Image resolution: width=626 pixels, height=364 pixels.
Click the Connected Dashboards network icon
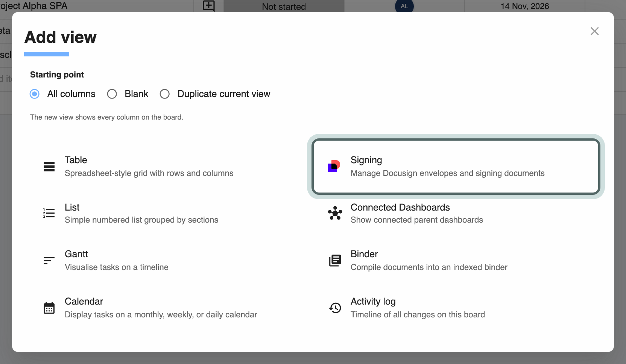335,213
